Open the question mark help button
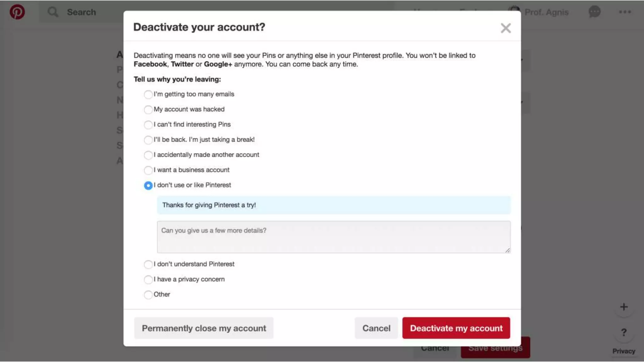 (x=624, y=332)
